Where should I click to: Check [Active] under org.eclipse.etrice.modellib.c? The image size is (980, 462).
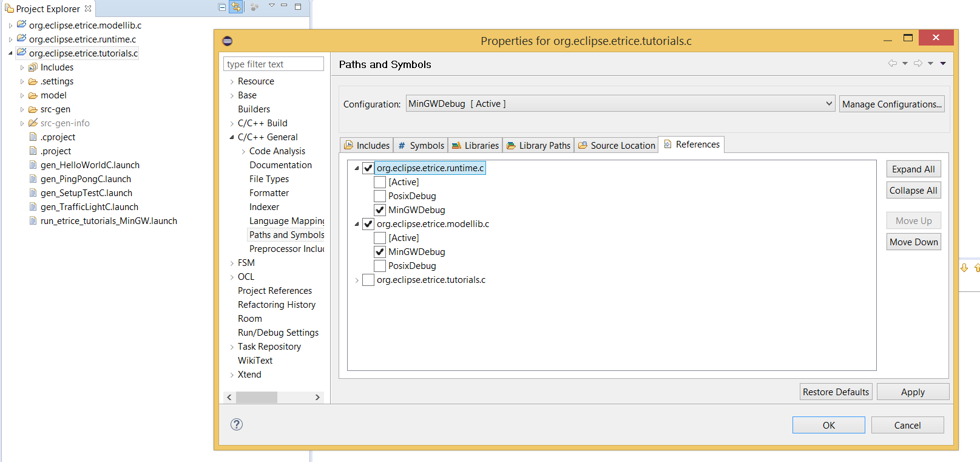pyautogui.click(x=380, y=238)
